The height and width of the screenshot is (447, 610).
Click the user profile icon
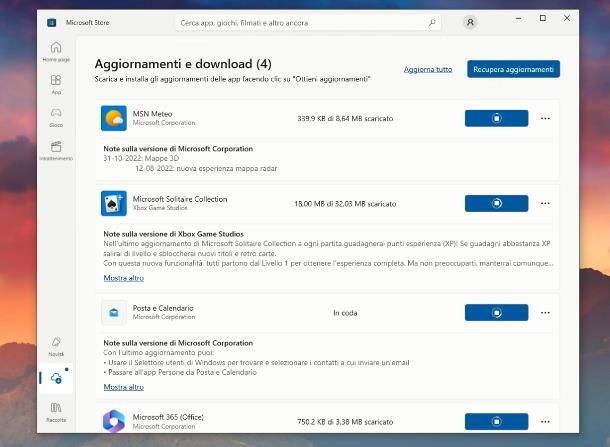(x=470, y=23)
